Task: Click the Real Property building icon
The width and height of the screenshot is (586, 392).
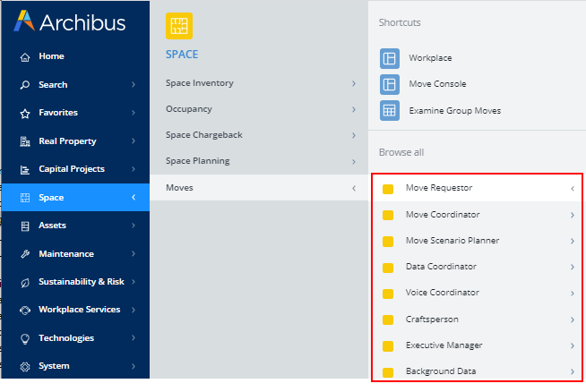Action: [25, 141]
